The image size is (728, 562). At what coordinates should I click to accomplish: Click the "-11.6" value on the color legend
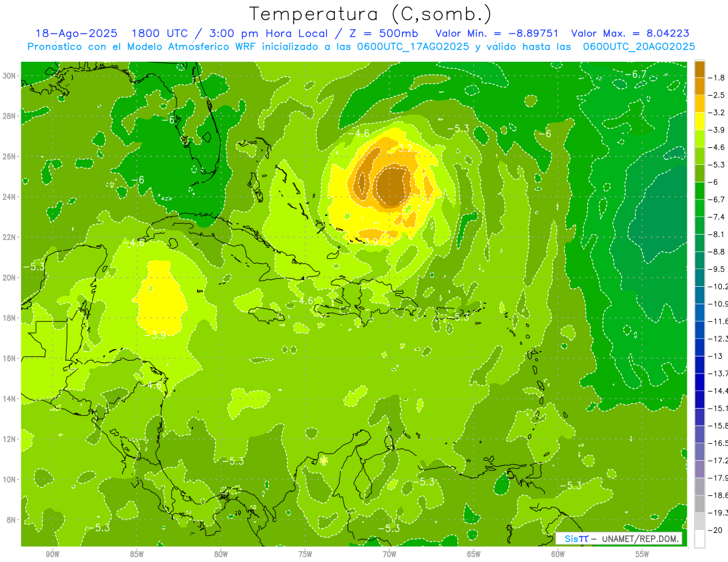(718, 321)
